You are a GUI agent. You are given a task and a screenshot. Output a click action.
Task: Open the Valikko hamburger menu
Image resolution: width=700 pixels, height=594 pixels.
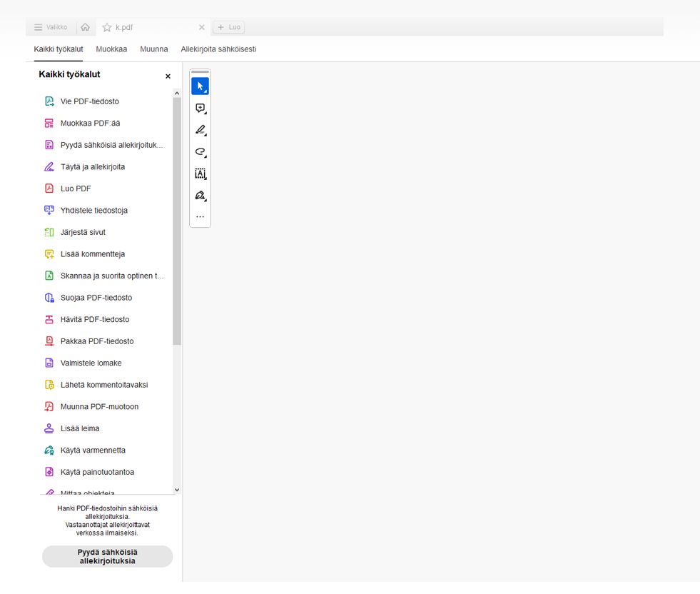[x=51, y=27]
